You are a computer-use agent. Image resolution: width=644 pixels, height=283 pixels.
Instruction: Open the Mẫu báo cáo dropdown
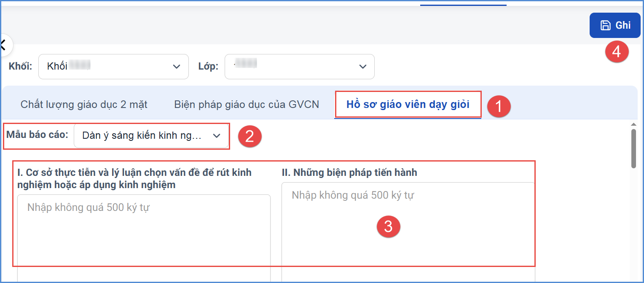point(151,136)
